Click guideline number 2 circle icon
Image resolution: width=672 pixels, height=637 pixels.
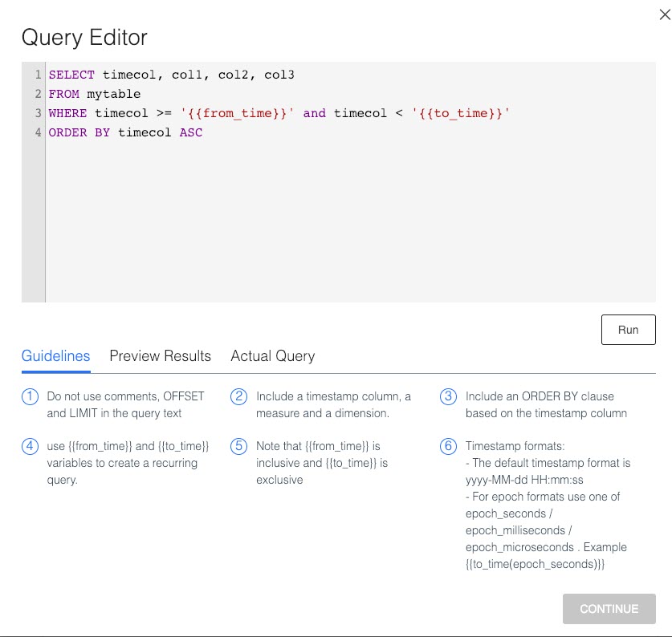[x=239, y=397]
